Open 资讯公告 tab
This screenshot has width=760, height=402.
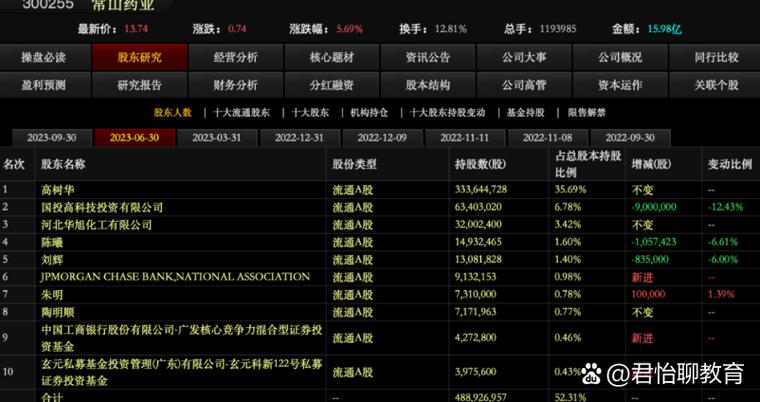click(x=428, y=57)
